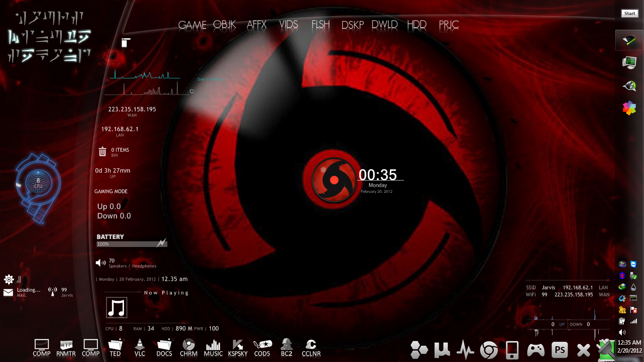Click the Now Playing label
The height and width of the screenshot is (362, 644).
[166, 293]
